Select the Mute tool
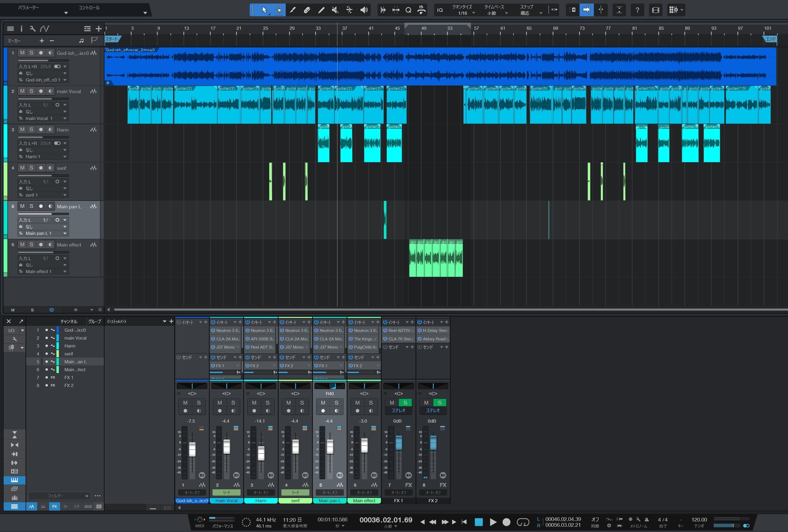 [x=335, y=10]
